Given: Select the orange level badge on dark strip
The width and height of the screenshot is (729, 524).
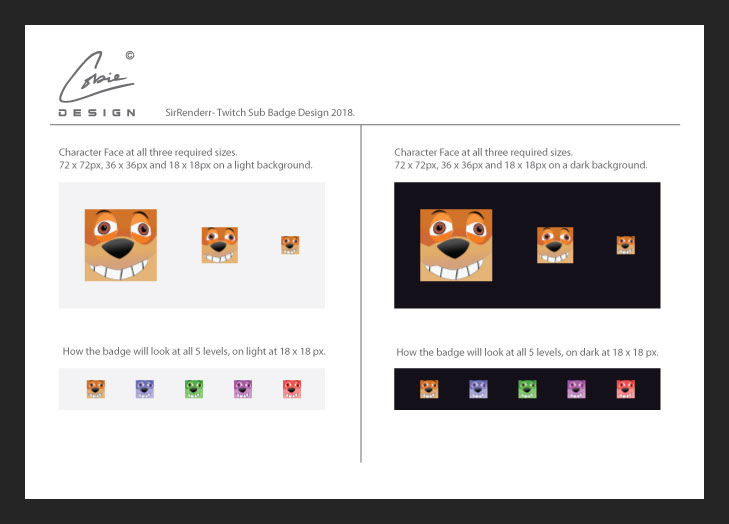Looking at the screenshot, I should (x=429, y=389).
